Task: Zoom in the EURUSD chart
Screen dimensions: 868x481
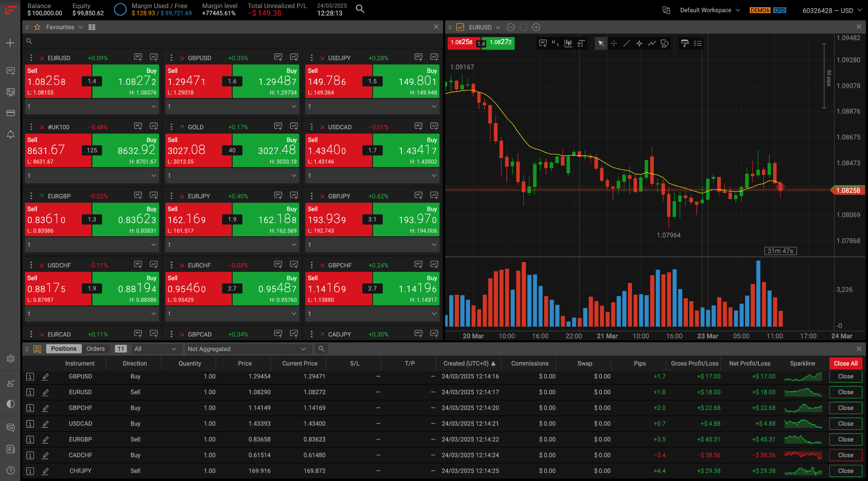Action: click(x=536, y=27)
